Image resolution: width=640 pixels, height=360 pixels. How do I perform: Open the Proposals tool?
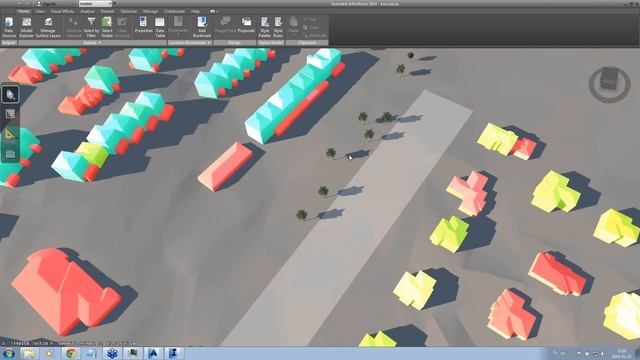pos(246,25)
